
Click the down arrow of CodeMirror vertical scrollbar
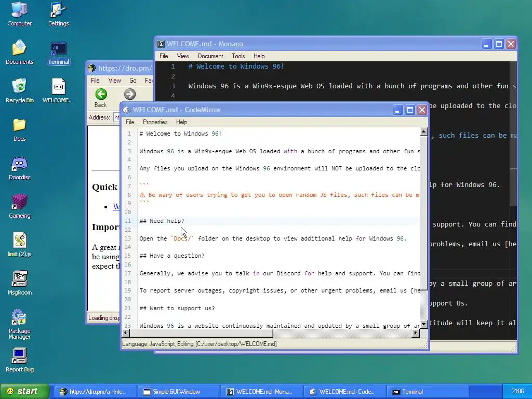click(423, 324)
